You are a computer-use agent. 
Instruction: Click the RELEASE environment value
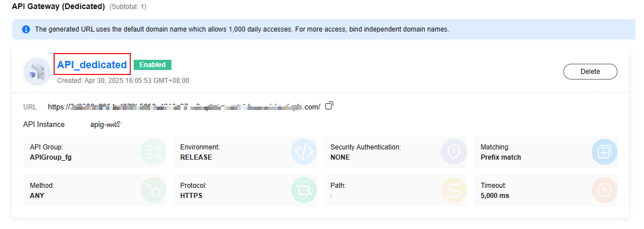196,157
